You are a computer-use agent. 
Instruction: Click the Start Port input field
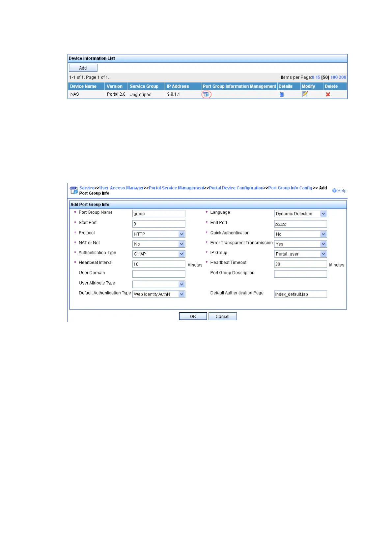[x=159, y=224]
